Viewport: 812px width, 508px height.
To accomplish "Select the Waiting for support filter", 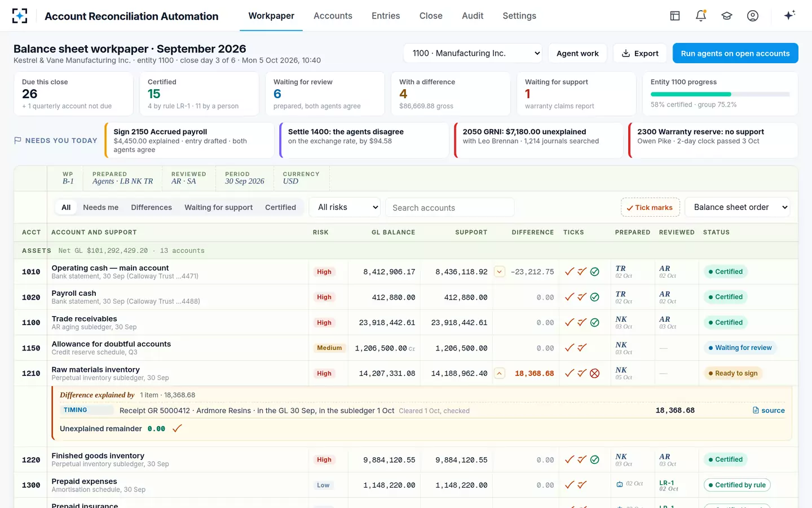I will [x=218, y=207].
